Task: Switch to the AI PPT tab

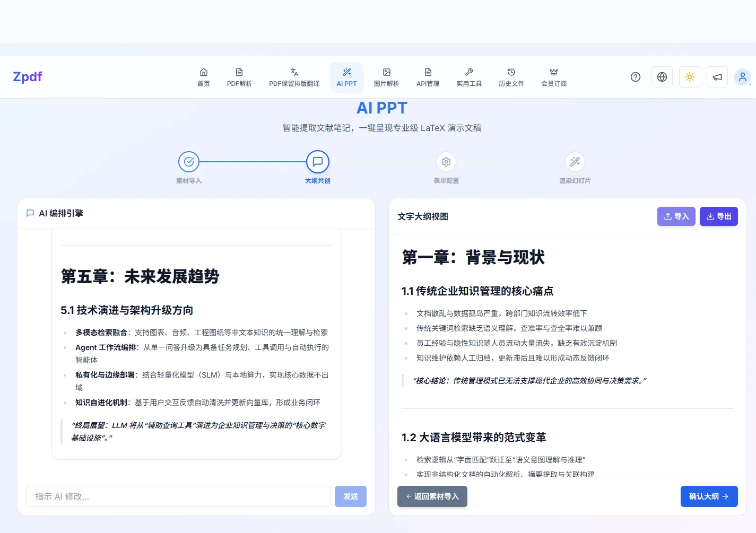Action: pos(346,77)
